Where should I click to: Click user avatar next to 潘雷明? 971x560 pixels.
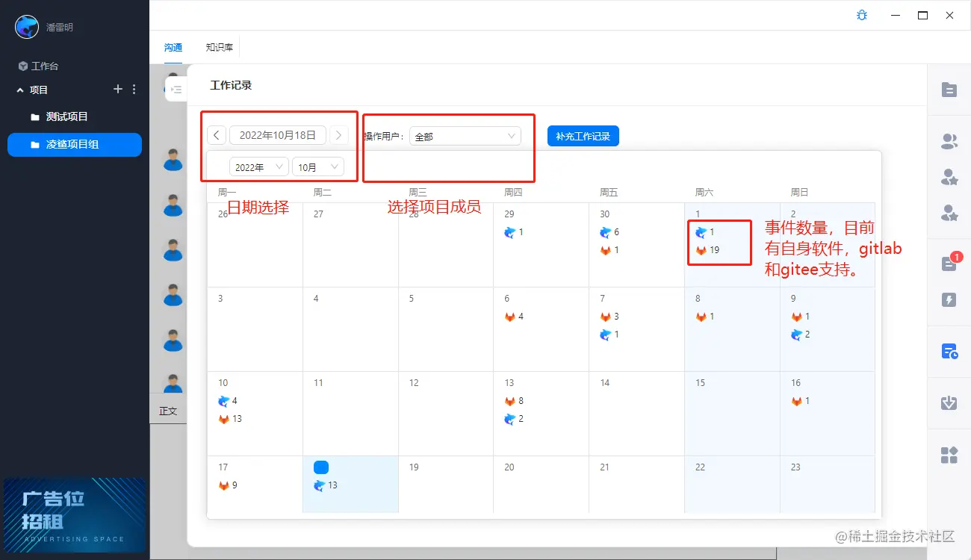(x=27, y=27)
